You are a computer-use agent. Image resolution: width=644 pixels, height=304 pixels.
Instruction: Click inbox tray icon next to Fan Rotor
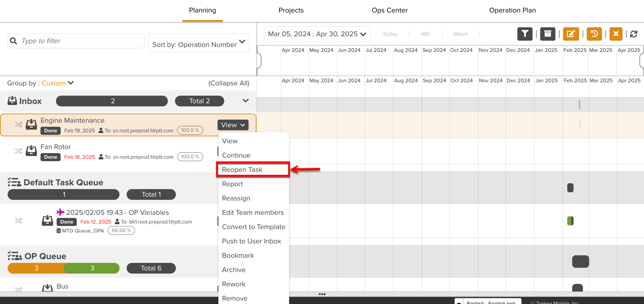tap(31, 151)
